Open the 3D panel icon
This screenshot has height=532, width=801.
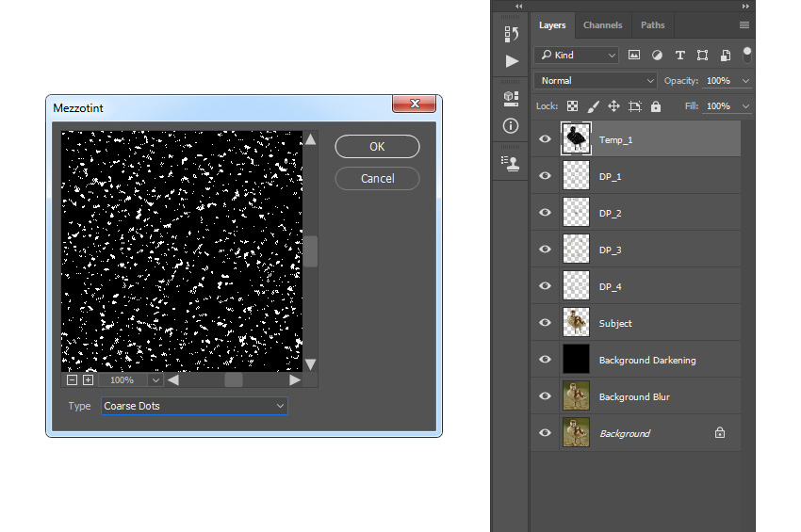click(511, 99)
